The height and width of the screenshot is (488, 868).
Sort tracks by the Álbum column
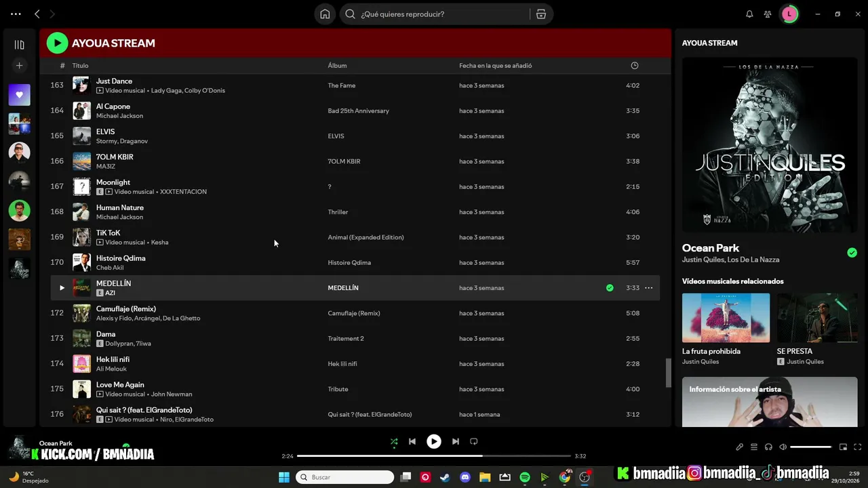pos(337,66)
